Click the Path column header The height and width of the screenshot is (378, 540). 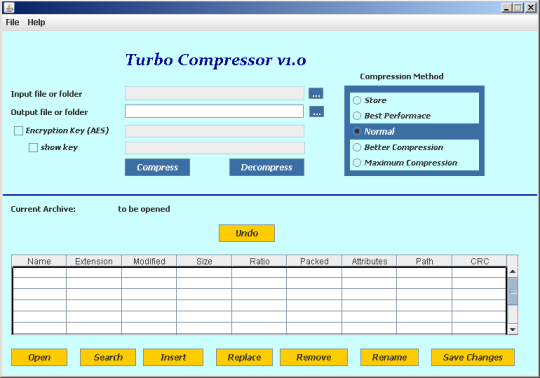(424, 261)
